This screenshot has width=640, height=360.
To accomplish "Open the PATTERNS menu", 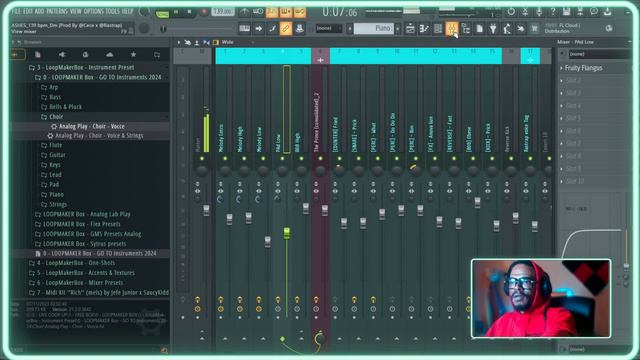I will coord(57,11).
